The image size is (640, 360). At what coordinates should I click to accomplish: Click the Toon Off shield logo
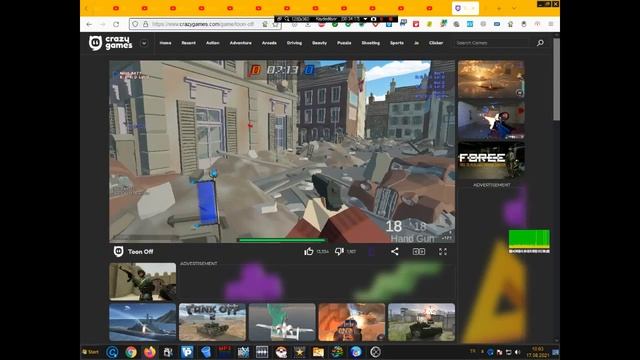(118, 251)
